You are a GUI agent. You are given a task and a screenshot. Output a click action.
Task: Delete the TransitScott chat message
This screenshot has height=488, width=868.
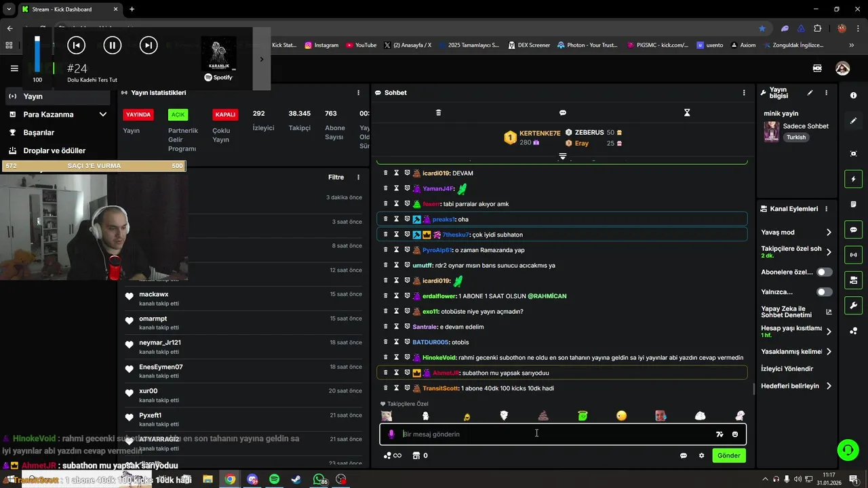(x=386, y=388)
